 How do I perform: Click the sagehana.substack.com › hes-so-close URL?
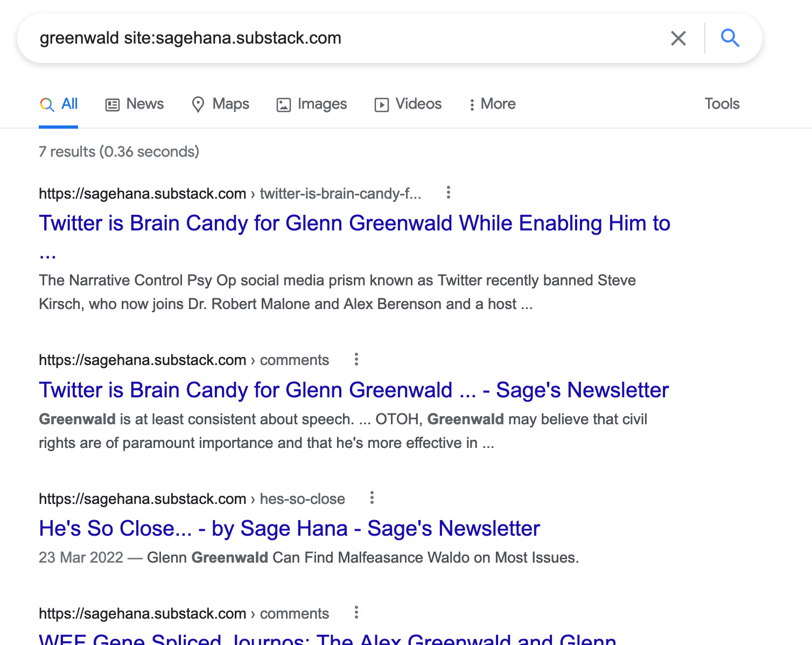click(192, 499)
